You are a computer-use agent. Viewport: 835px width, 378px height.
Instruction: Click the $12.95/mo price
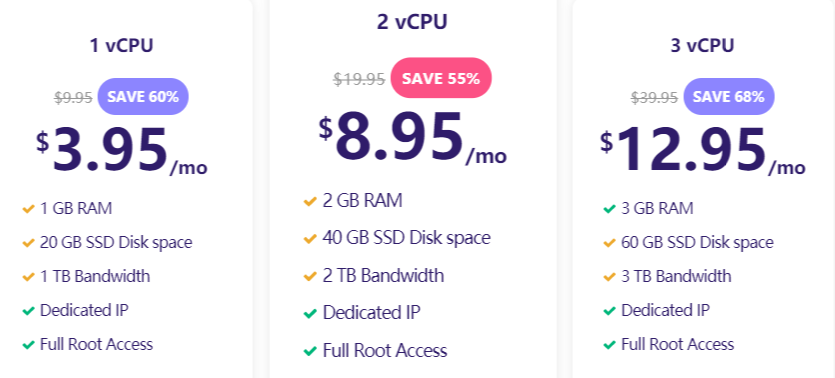coord(703,151)
